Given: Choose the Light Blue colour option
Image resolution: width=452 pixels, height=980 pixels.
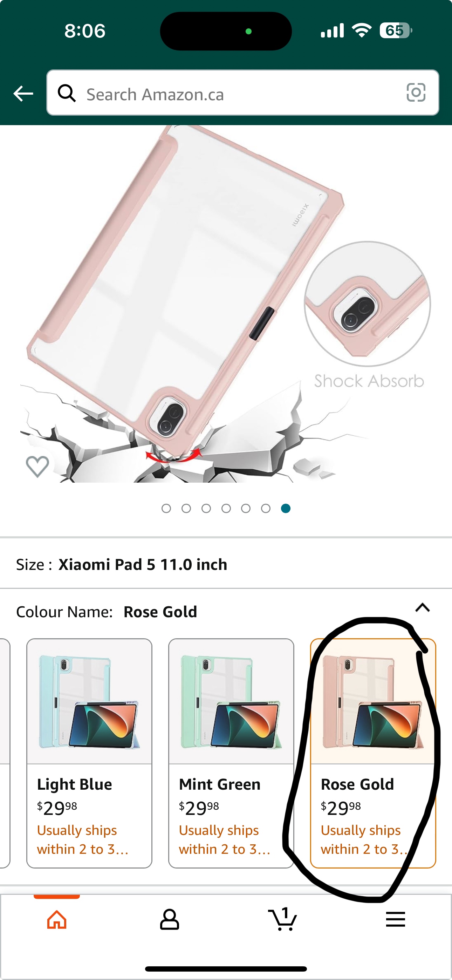Looking at the screenshot, I should pos(89,753).
